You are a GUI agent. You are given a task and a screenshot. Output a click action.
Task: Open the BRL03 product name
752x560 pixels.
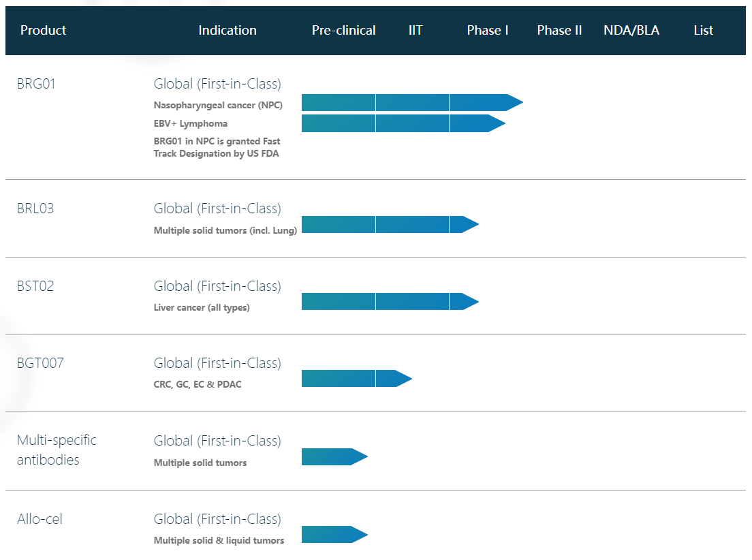click(35, 208)
